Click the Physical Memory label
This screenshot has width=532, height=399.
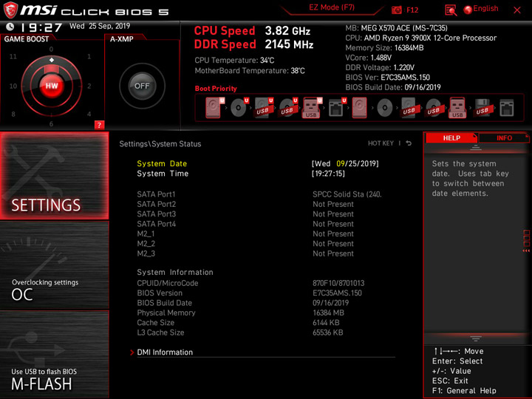pos(166,313)
